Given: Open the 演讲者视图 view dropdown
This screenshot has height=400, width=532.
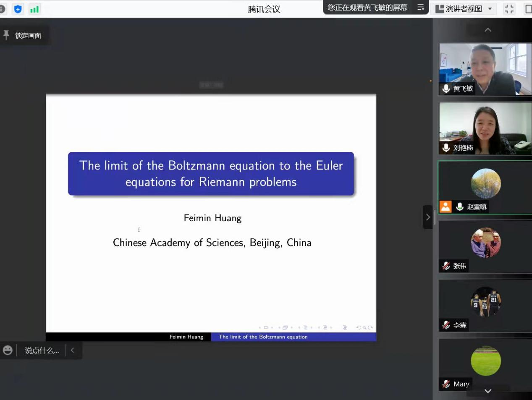Looking at the screenshot, I should click(464, 8).
